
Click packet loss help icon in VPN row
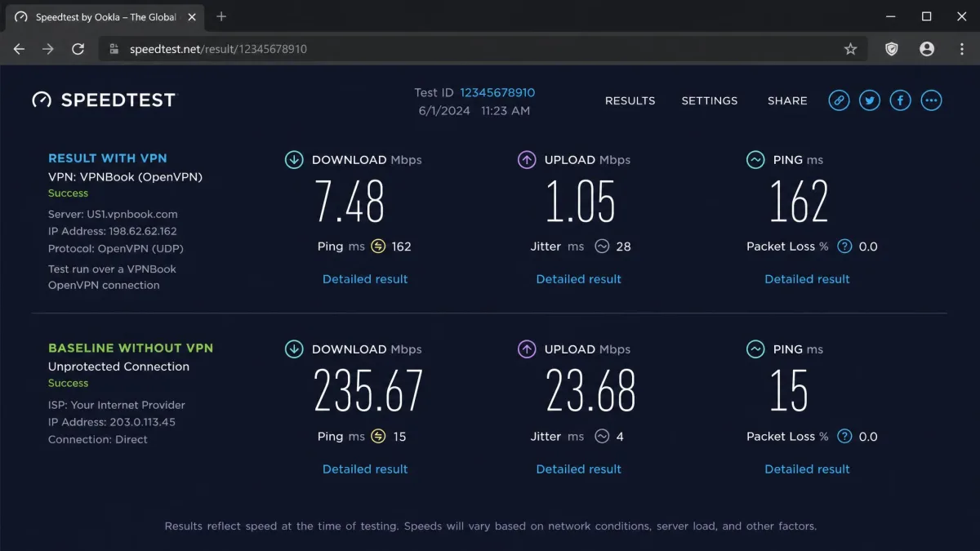pyautogui.click(x=845, y=247)
